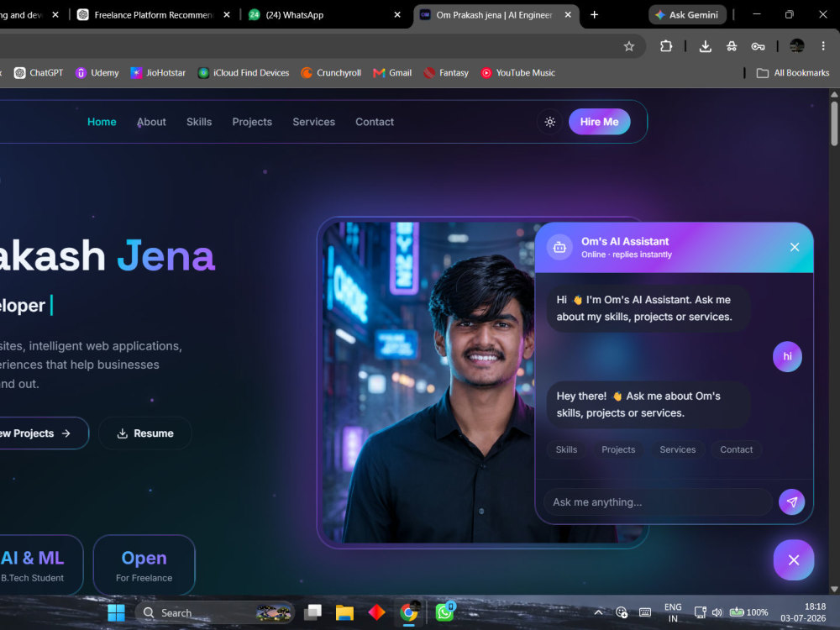Click the scrollbar down arrow
The height and width of the screenshot is (630, 840).
834,590
